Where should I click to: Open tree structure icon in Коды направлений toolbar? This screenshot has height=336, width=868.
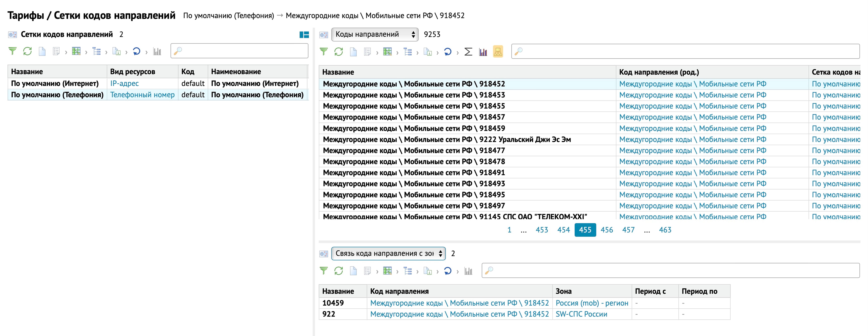pos(408,52)
